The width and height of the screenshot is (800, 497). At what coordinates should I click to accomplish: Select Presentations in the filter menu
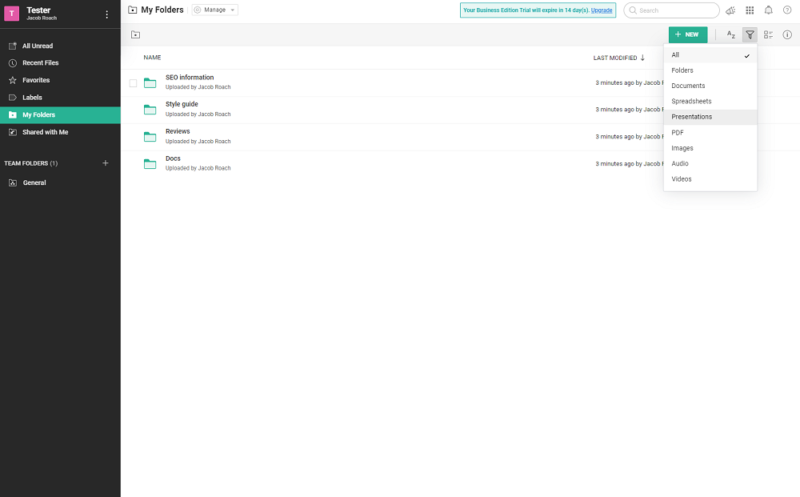(692, 117)
